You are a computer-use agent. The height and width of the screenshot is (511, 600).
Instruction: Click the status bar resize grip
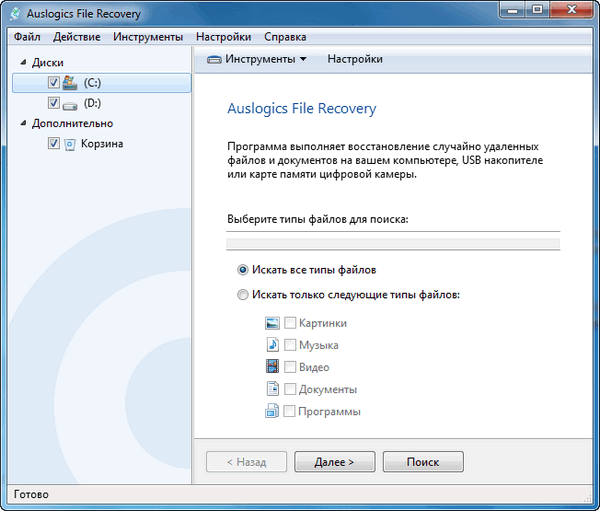click(587, 497)
